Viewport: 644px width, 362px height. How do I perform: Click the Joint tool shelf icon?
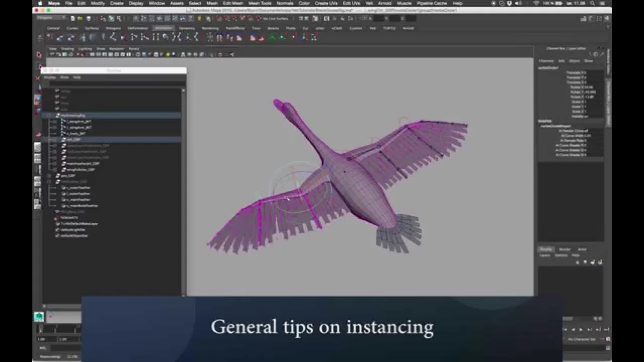(113, 37)
